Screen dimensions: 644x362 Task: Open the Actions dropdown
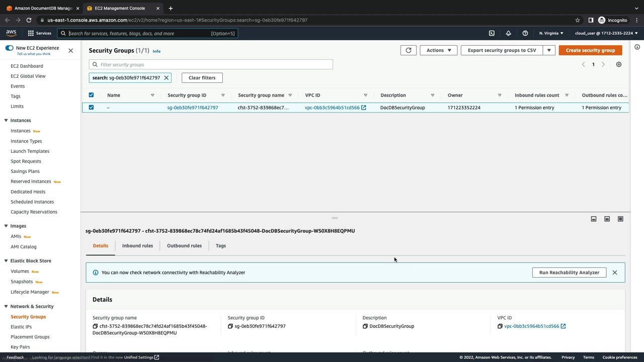pyautogui.click(x=439, y=50)
